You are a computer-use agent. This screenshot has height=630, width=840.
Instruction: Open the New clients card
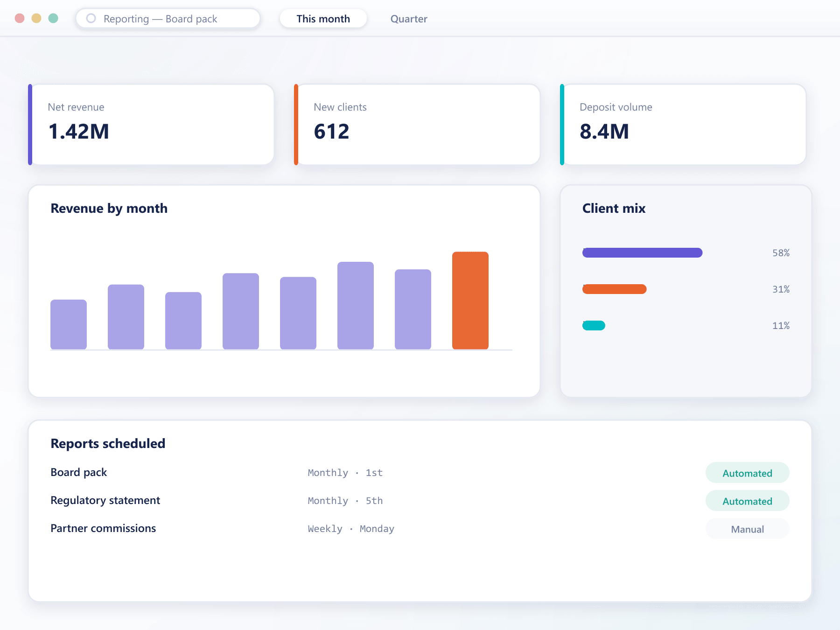[x=417, y=125]
